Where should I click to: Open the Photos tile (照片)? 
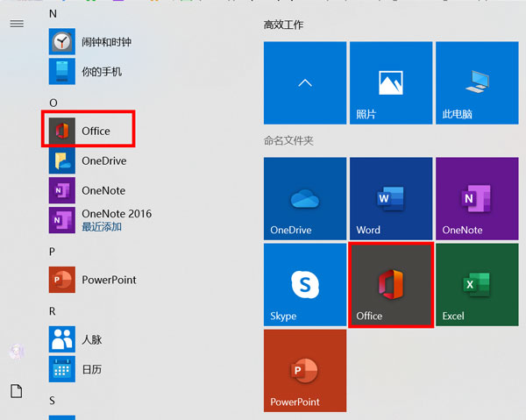391,82
